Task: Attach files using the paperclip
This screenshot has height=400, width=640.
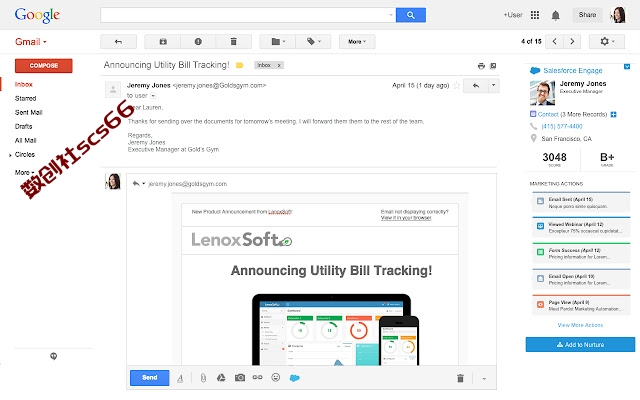Action: tap(203, 378)
